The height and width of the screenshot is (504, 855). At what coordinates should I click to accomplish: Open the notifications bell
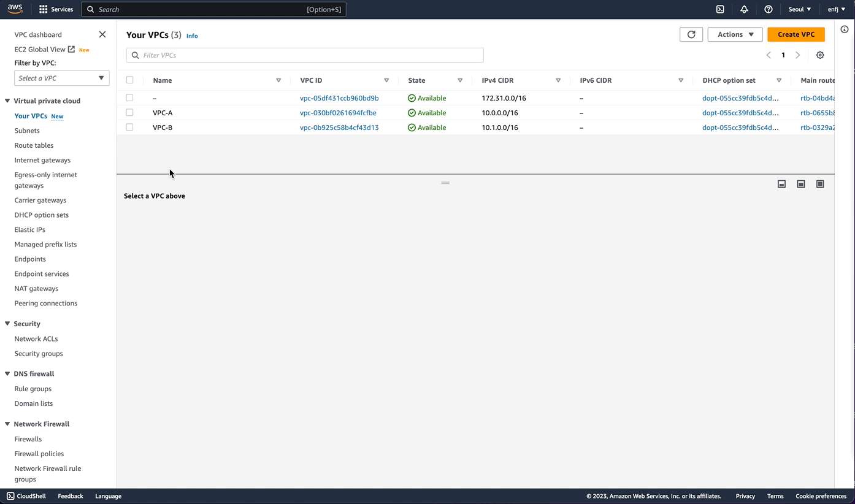pyautogui.click(x=744, y=9)
